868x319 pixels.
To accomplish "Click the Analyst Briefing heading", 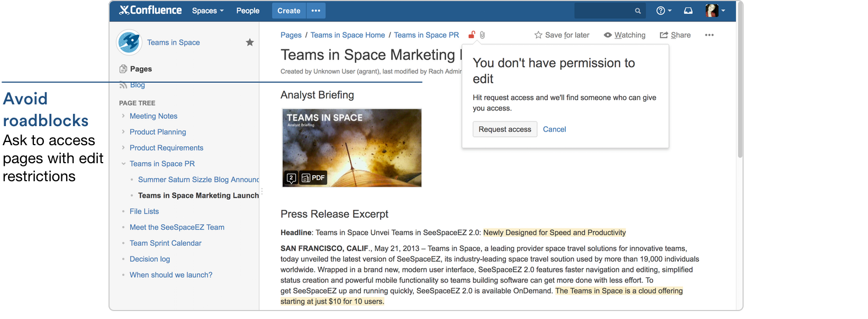I will [x=317, y=95].
